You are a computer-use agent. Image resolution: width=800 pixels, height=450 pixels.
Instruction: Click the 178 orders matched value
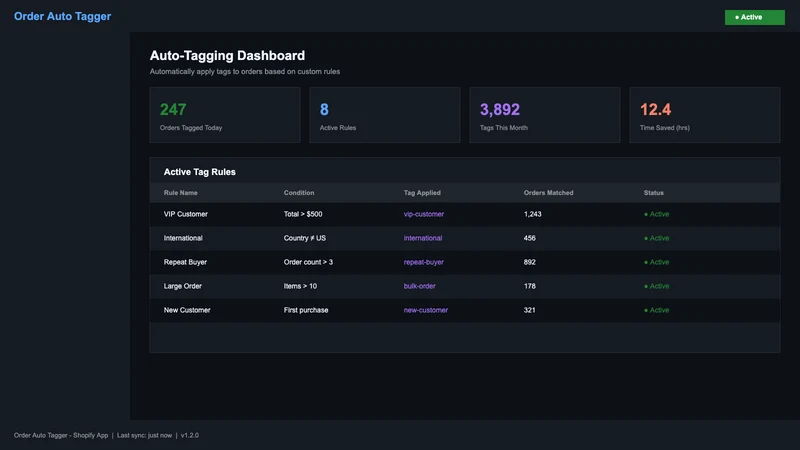(x=530, y=286)
